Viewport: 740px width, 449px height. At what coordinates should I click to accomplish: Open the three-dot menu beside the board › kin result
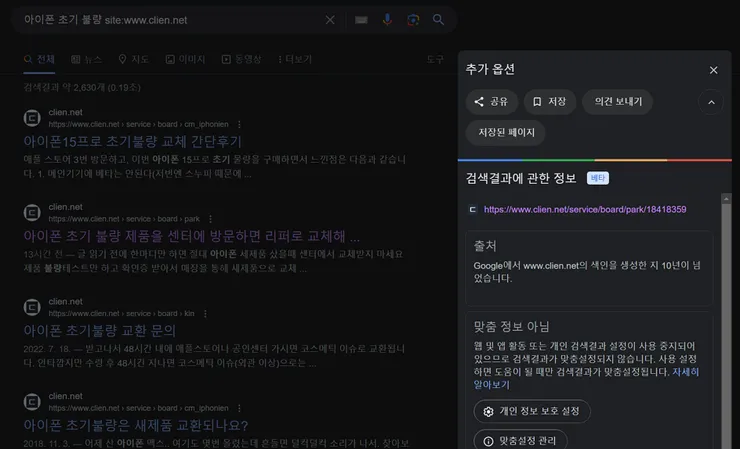pyautogui.click(x=205, y=313)
